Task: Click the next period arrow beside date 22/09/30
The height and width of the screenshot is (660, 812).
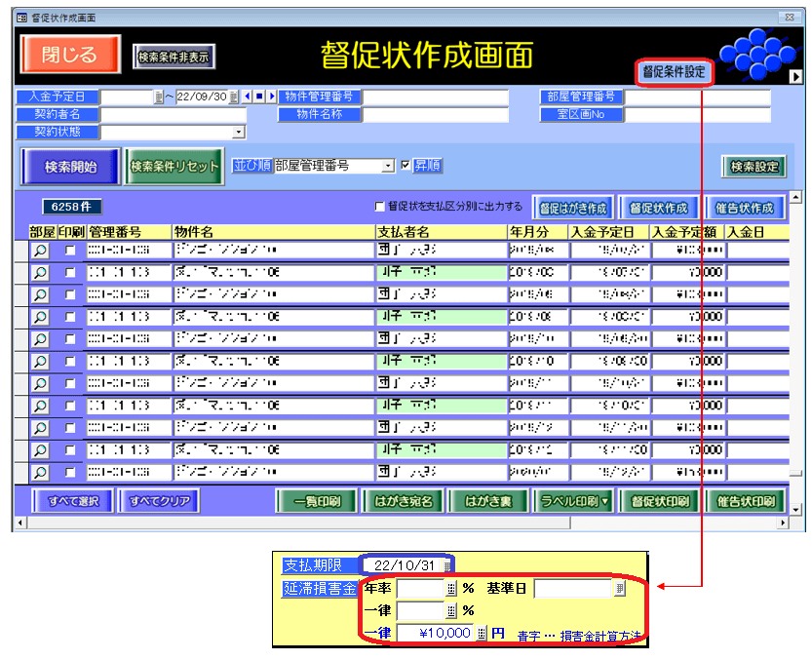Action: pos(270,97)
